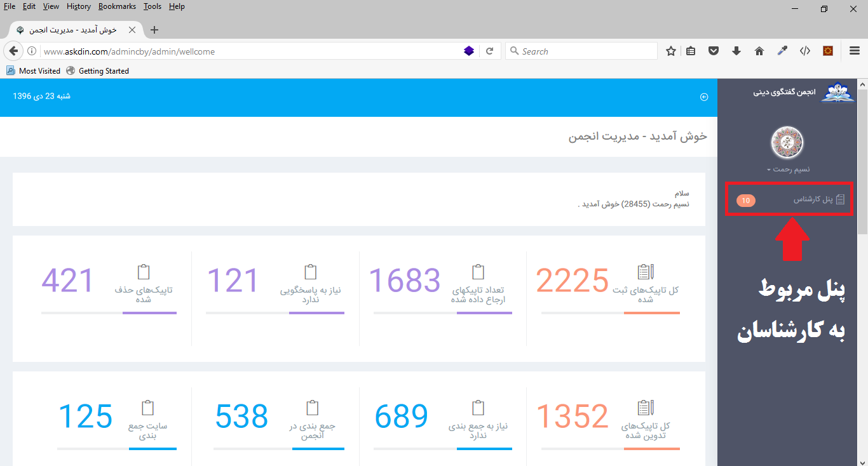Go to the browser home page

pyautogui.click(x=759, y=51)
